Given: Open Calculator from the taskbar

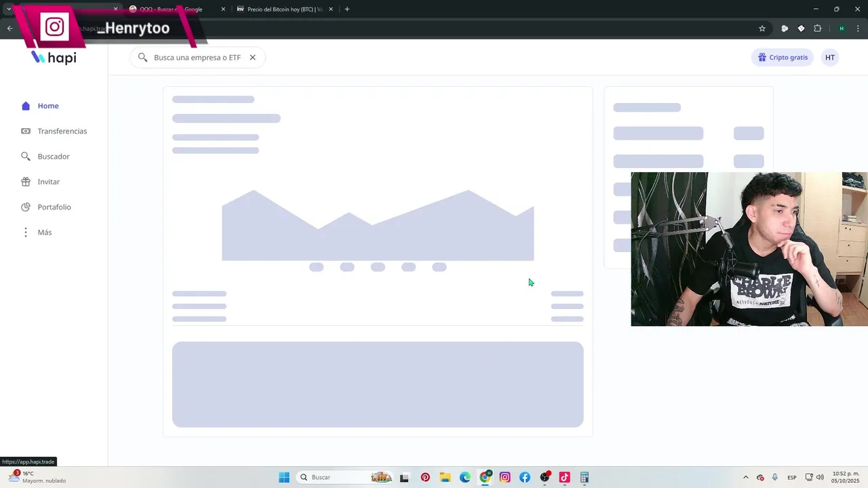Looking at the screenshot, I should (x=585, y=478).
